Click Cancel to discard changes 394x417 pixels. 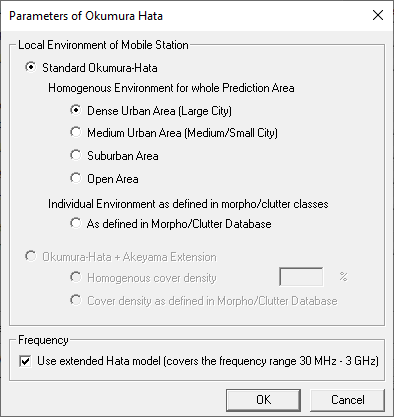coord(347,400)
